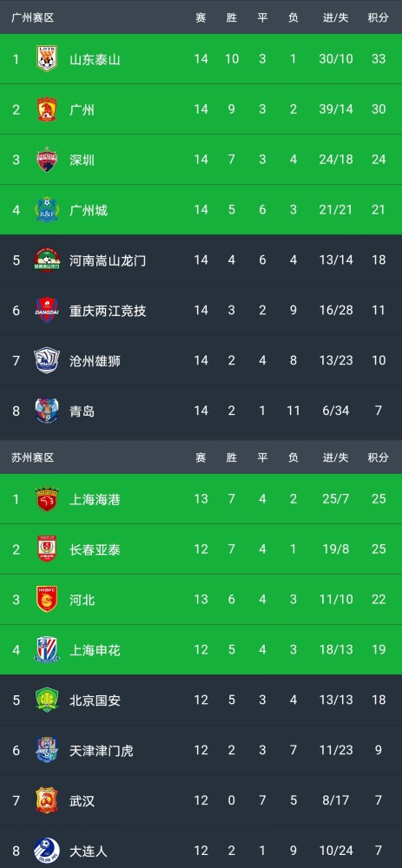Select the 武汉 row in the standings
The width and height of the screenshot is (402, 868).
201,800
